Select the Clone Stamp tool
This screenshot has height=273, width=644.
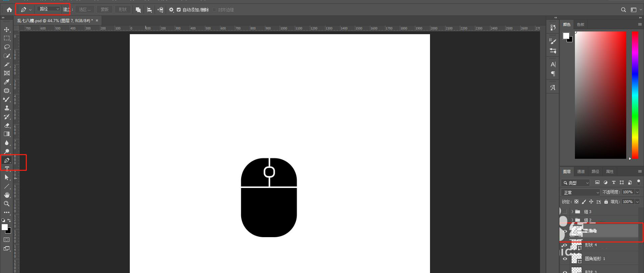pyautogui.click(x=7, y=108)
